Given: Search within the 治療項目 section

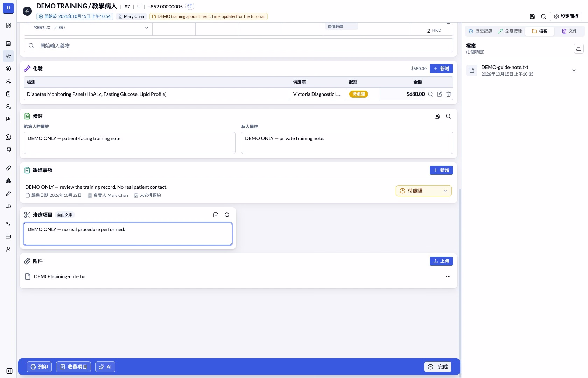Looking at the screenshot, I should tap(227, 215).
